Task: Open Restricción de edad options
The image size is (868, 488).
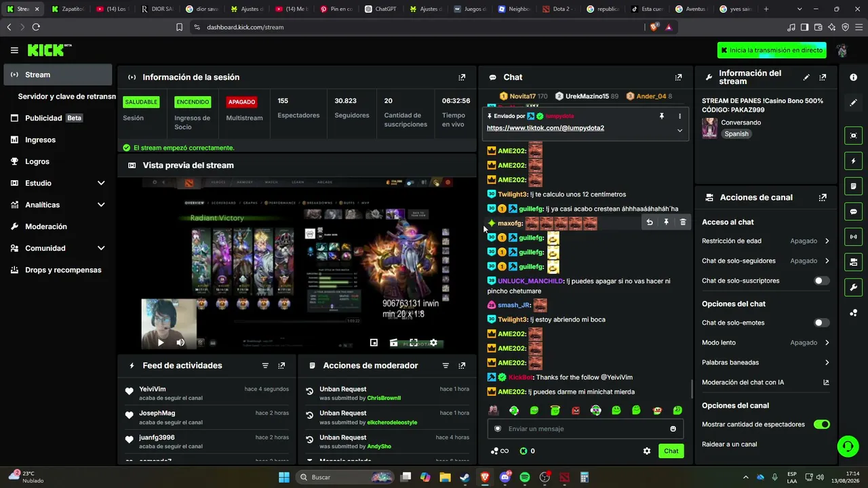Action: (x=766, y=241)
